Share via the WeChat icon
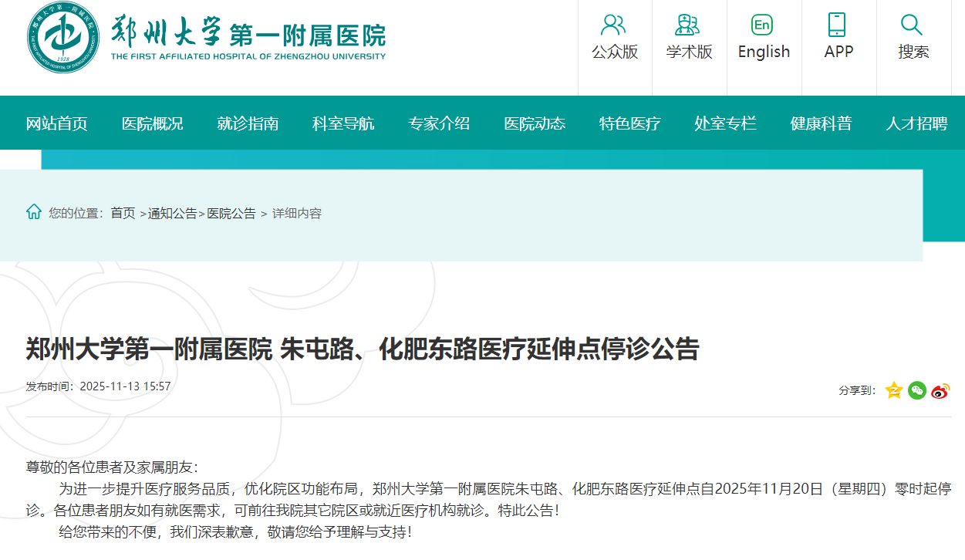Viewport: 965px width, 560px height. point(917,390)
